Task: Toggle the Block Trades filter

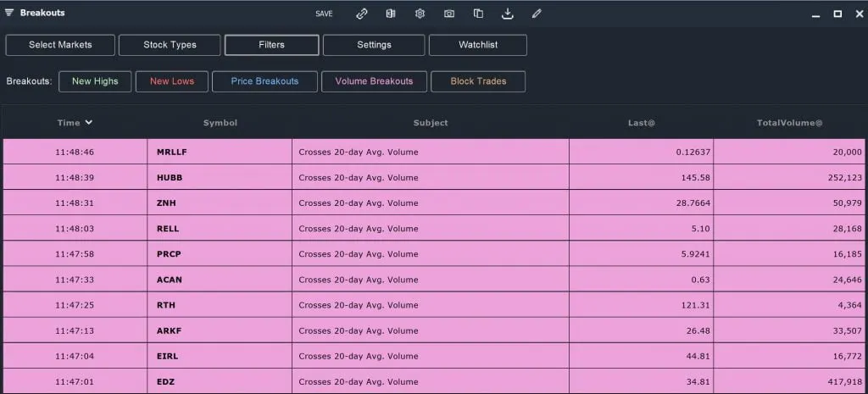Action: tap(478, 81)
